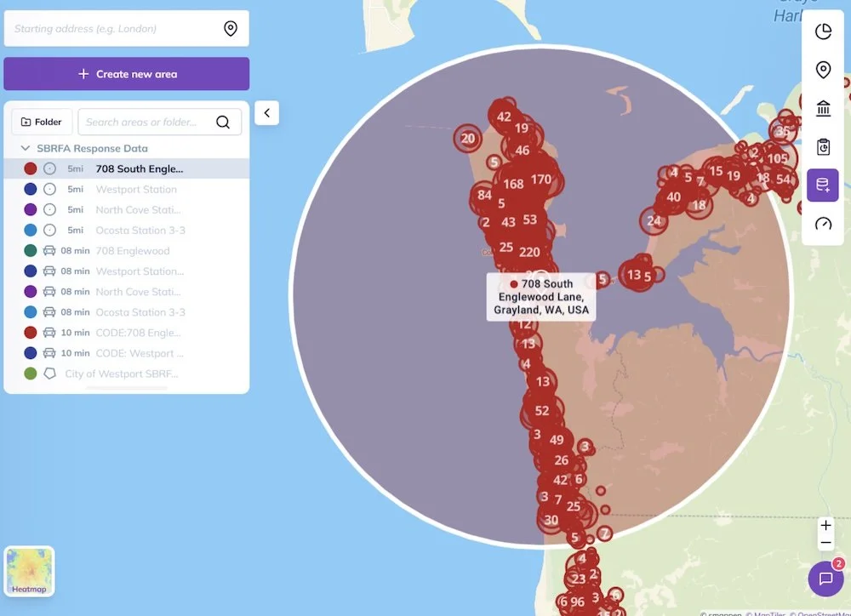Open the chat bubble with 2 notifications
This screenshot has height=616, width=851.
tap(825, 579)
